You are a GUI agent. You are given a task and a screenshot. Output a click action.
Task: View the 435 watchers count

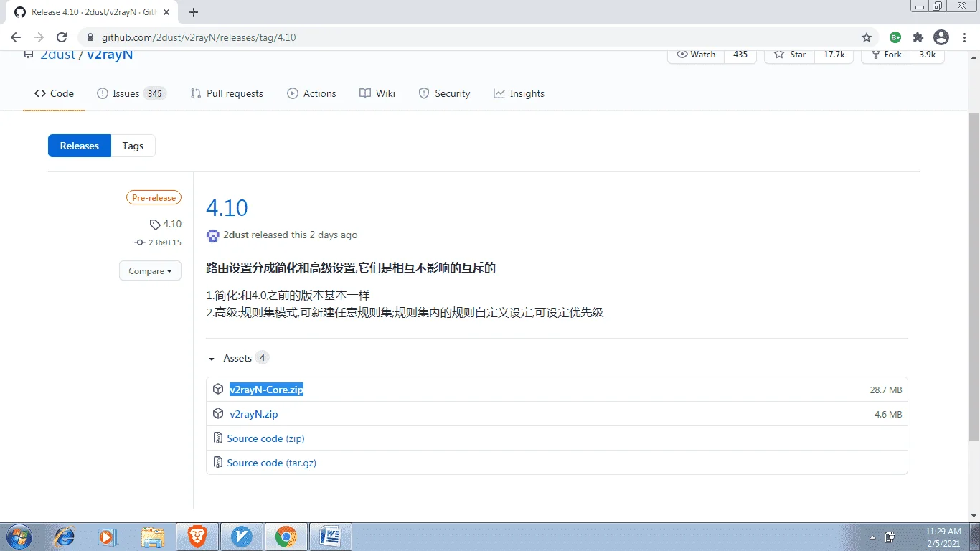click(x=740, y=55)
